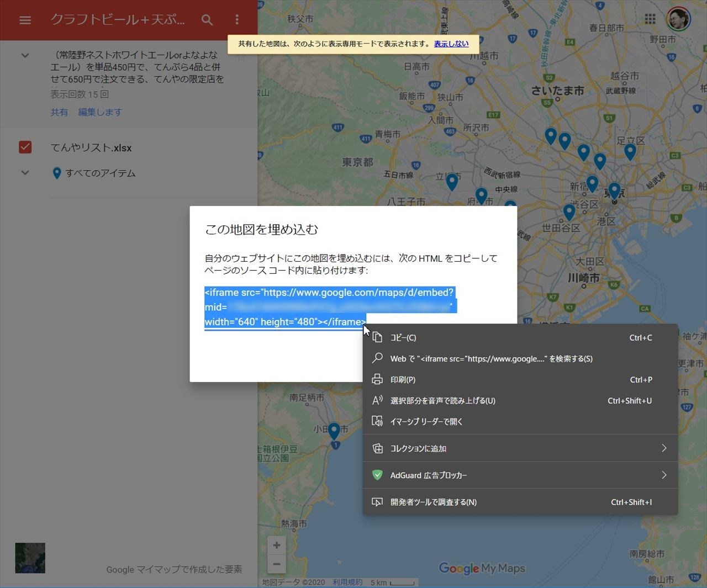The width and height of the screenshot is (707, 588).
Task: Choose コピー(C) from context menu
Action: click(x=520, y=337)
